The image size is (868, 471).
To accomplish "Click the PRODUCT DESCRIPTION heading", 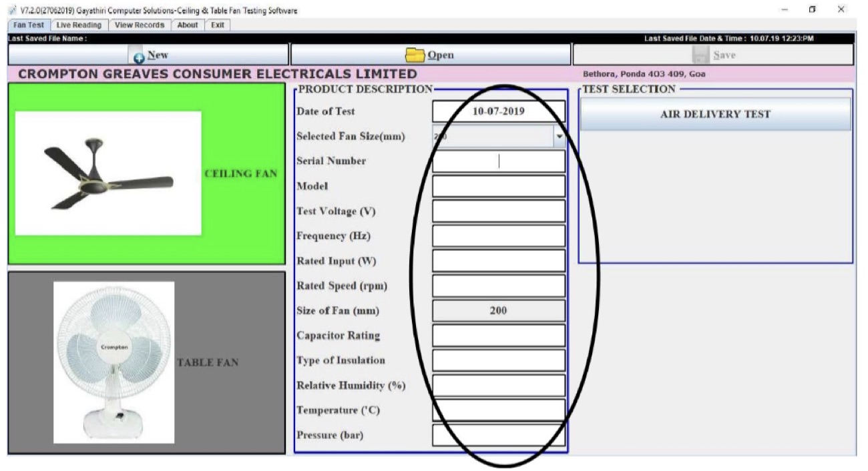I will pyautogui.click(x=366, y=89).
